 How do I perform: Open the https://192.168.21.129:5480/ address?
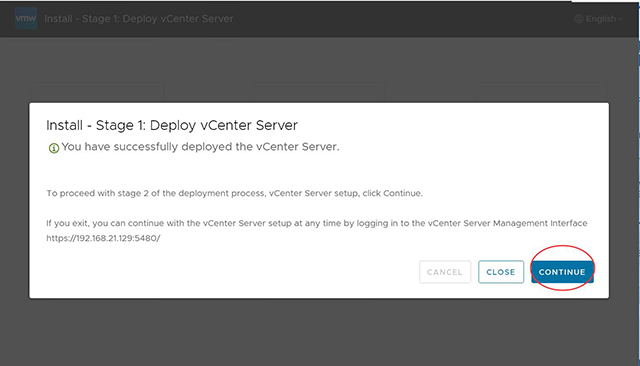click(103, 238)
